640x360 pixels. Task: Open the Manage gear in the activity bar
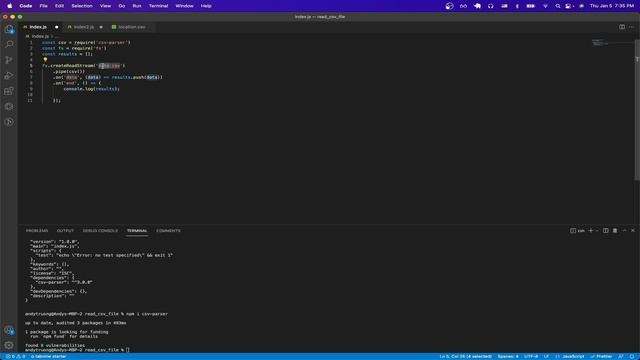(9, 345)
